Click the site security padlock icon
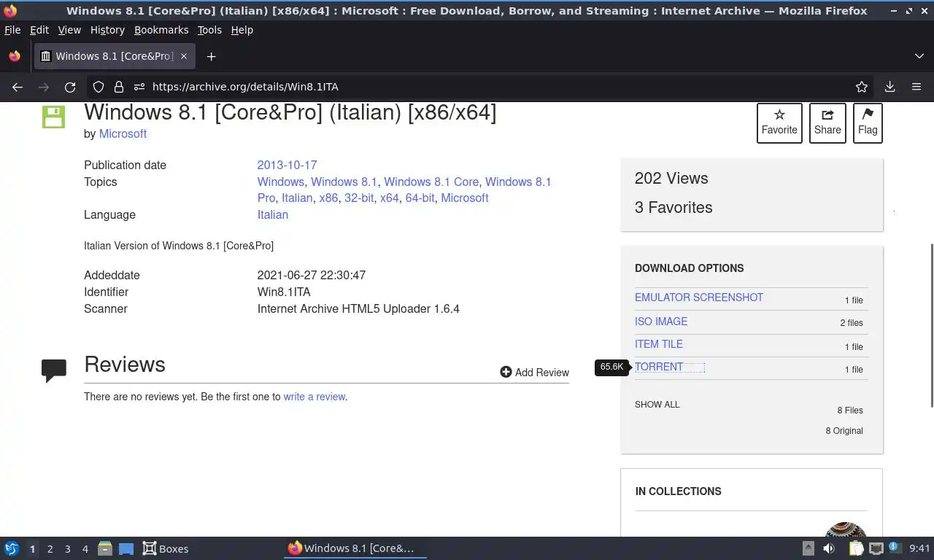 (x=119, y=87)
